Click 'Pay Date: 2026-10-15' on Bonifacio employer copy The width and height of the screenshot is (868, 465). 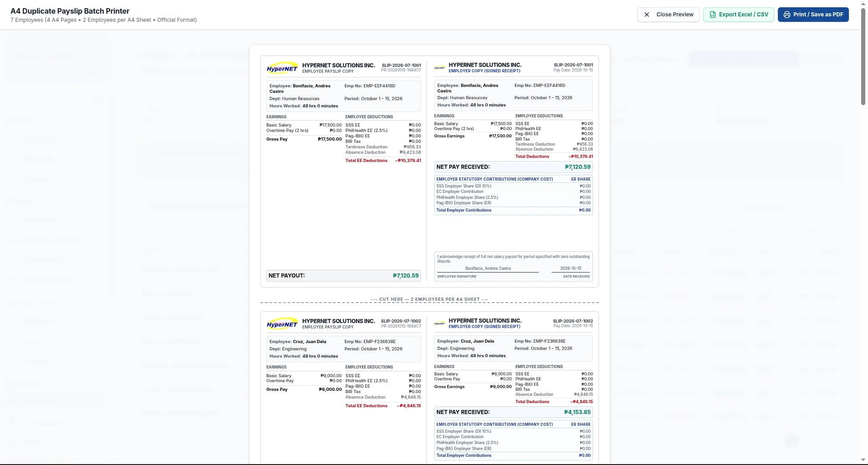coord(573,70)
